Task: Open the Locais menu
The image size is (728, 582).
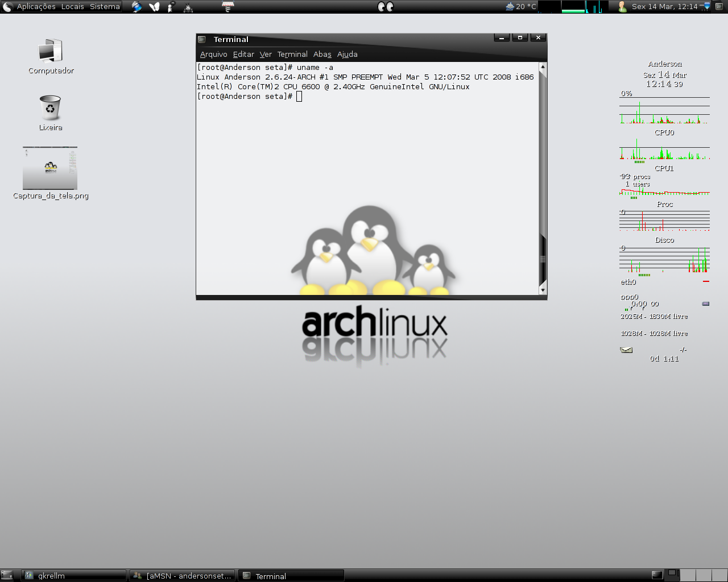Action: click(x=72, y=7)
